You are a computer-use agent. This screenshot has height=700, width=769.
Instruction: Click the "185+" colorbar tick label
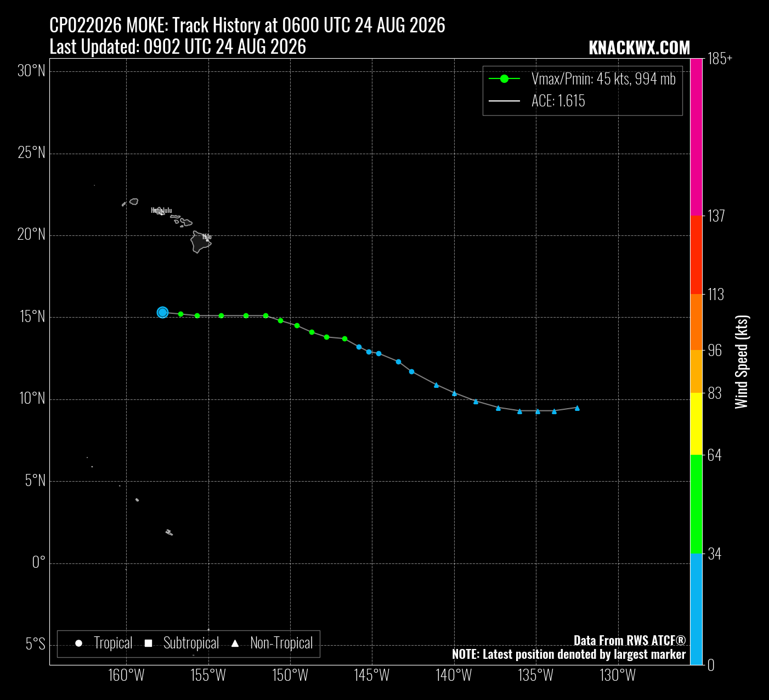[720, 59]
